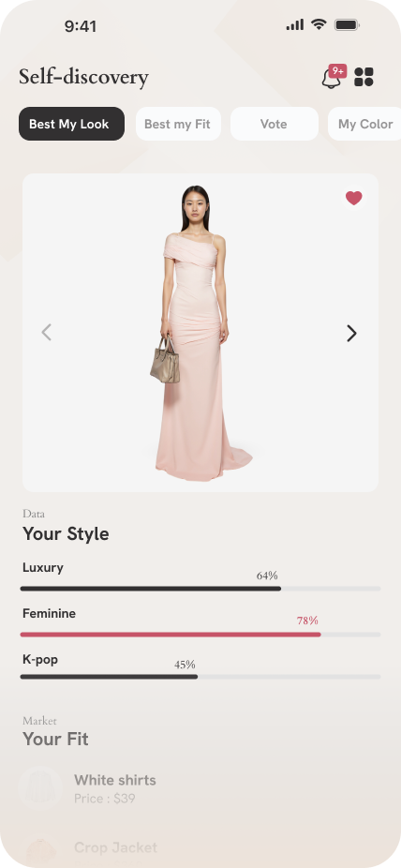
Task: Tap the battery status icon
Action: (348, 24)
